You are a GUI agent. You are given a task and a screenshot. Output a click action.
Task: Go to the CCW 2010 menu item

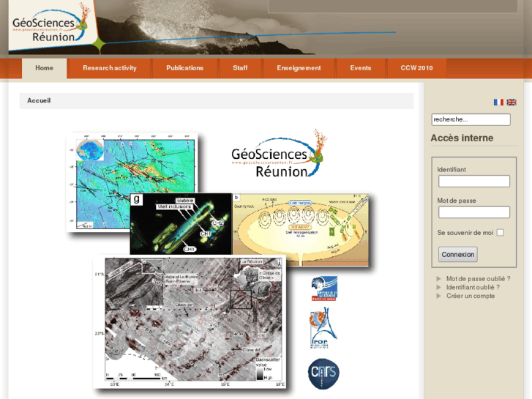click(416, 68)
